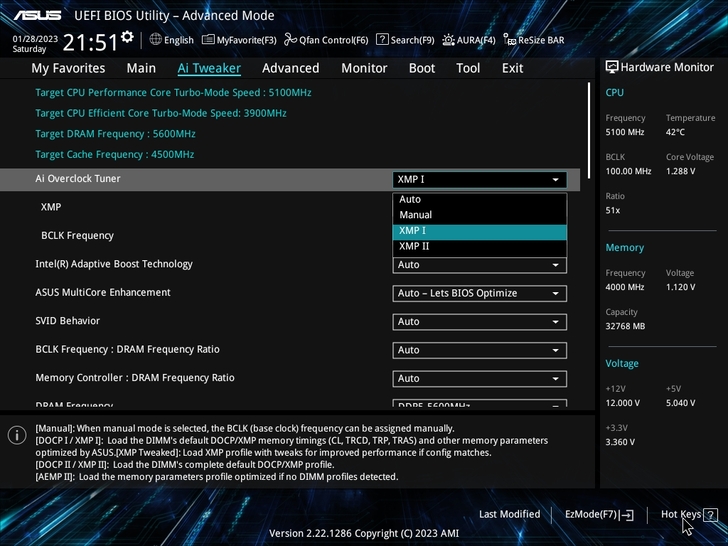Open the ReSize BAR setting
Screen dimensions: 728x546
534,40
